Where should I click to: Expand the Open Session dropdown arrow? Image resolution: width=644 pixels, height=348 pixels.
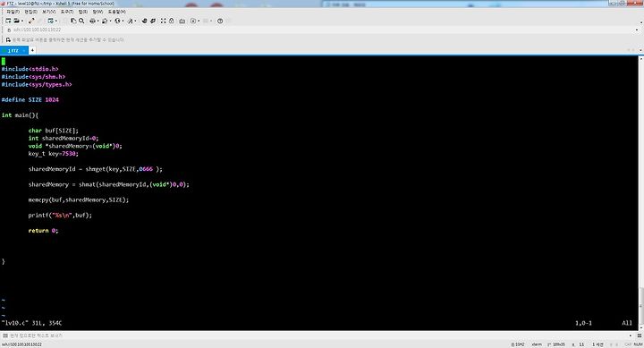coord(21,21)
